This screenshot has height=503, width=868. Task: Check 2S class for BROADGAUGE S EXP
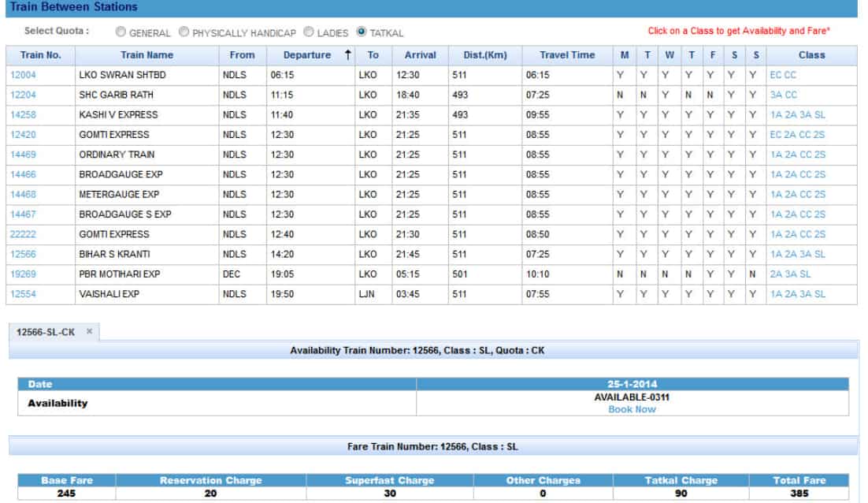coord(819,214)
